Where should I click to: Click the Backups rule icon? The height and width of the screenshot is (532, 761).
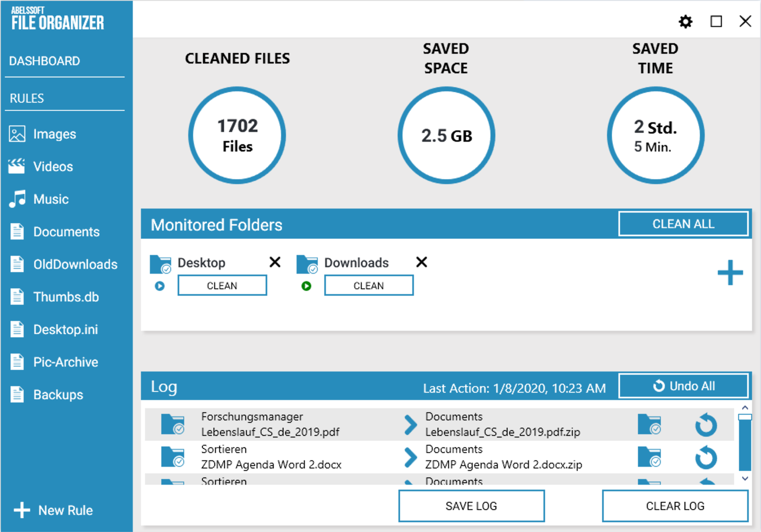[x=16, y=394]
